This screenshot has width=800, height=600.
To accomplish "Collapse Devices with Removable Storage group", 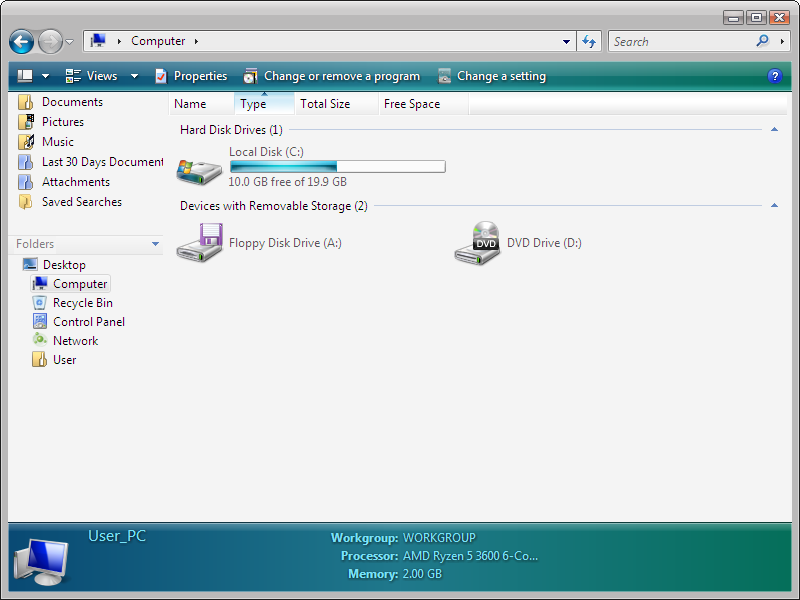I will 774,206.
